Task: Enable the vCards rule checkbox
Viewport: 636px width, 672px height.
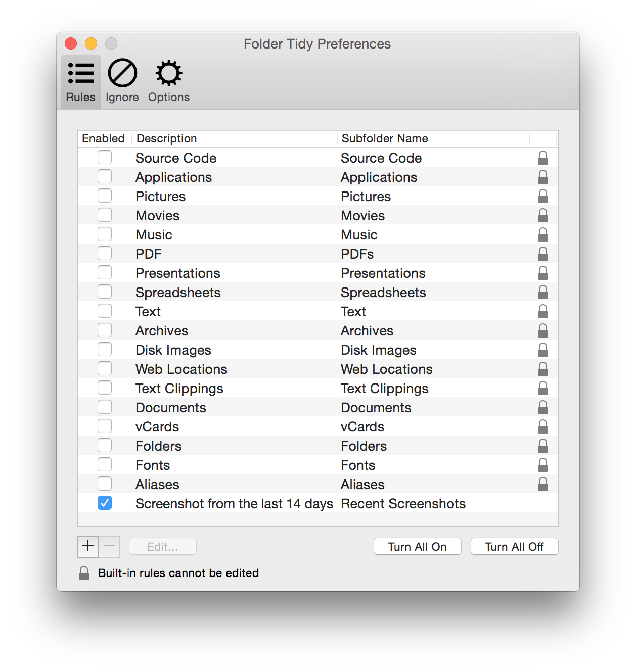Action: (105, 426)
